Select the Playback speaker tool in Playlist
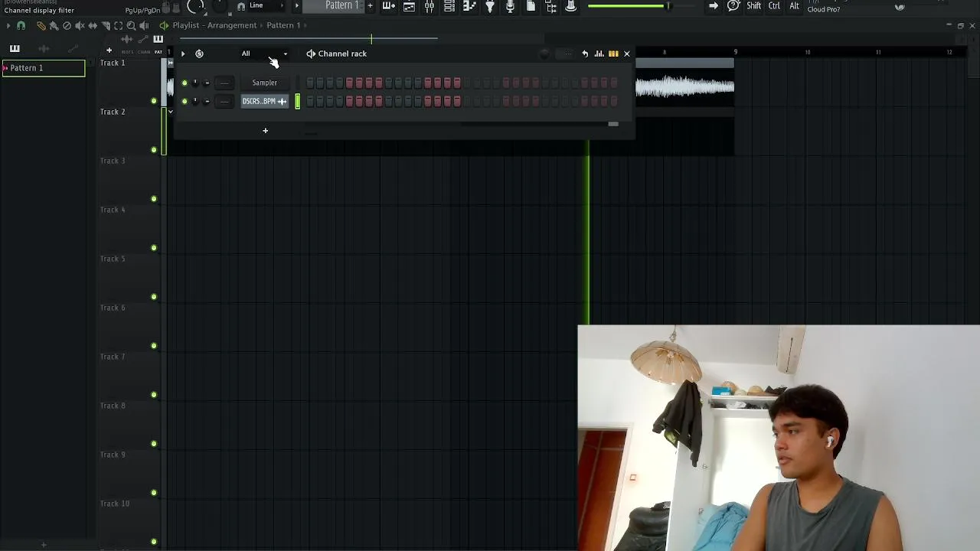This screenshot has height=551, width=980. [144, 25]
